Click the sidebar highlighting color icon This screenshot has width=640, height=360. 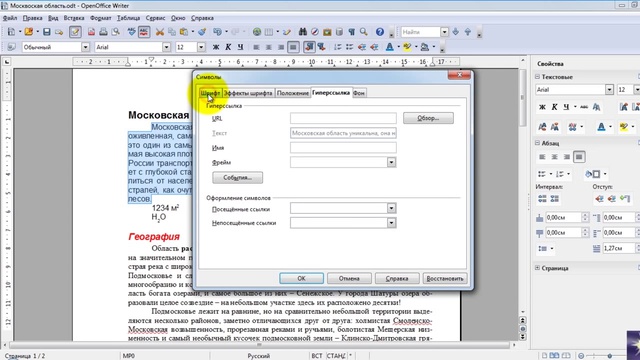(x=623, y=127)
